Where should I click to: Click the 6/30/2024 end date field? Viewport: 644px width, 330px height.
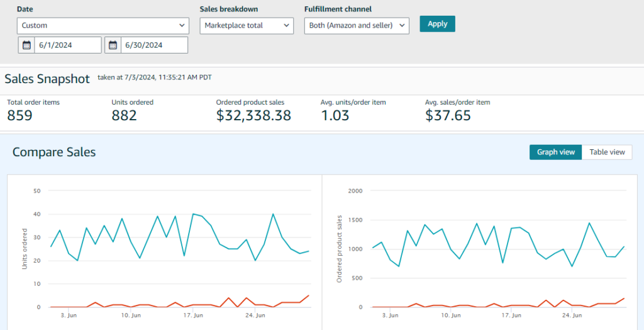[154, 45]
